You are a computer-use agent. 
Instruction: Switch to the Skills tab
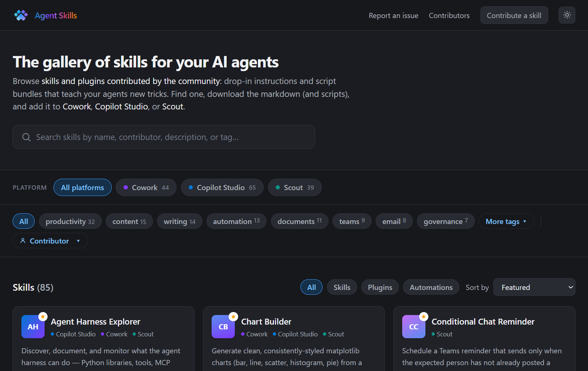click(342, 287)
